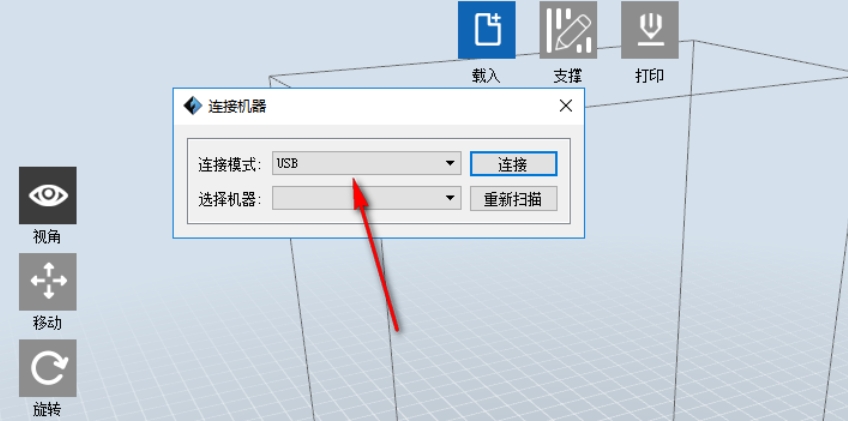Click the 连接 connect button
The height and width of the screenshot is (421, 848).
(513, 163)
